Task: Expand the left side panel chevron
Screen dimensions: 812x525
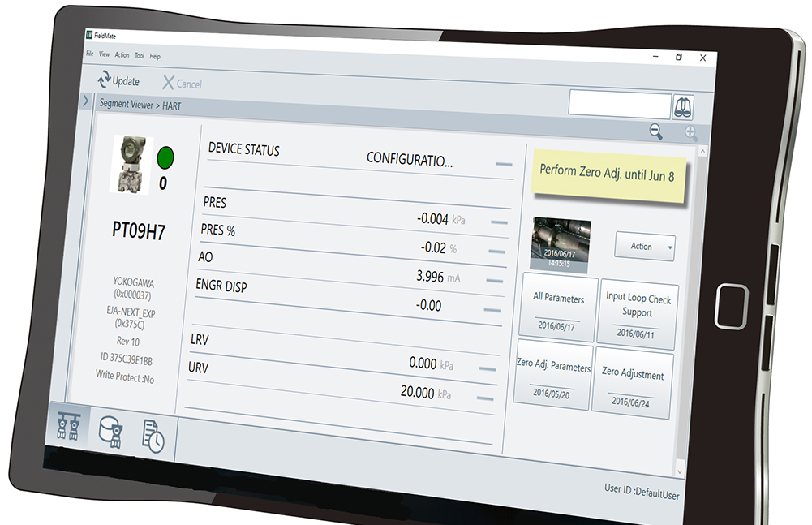Action: point(86,101)
